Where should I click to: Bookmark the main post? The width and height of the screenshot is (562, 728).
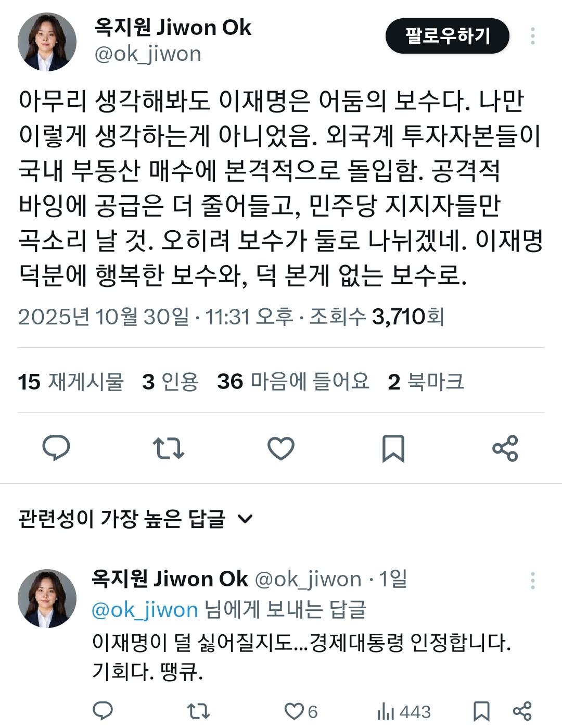pyautogui.click(x=393, y=448)
